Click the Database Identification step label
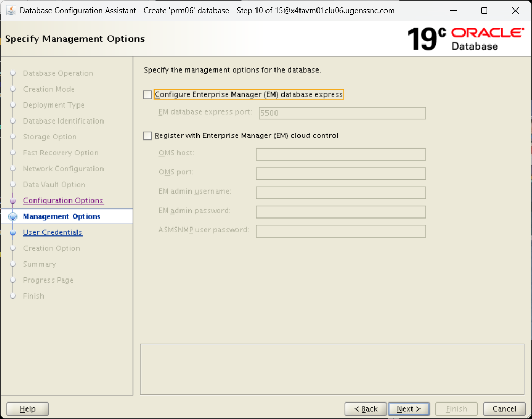 coord(63,121)
